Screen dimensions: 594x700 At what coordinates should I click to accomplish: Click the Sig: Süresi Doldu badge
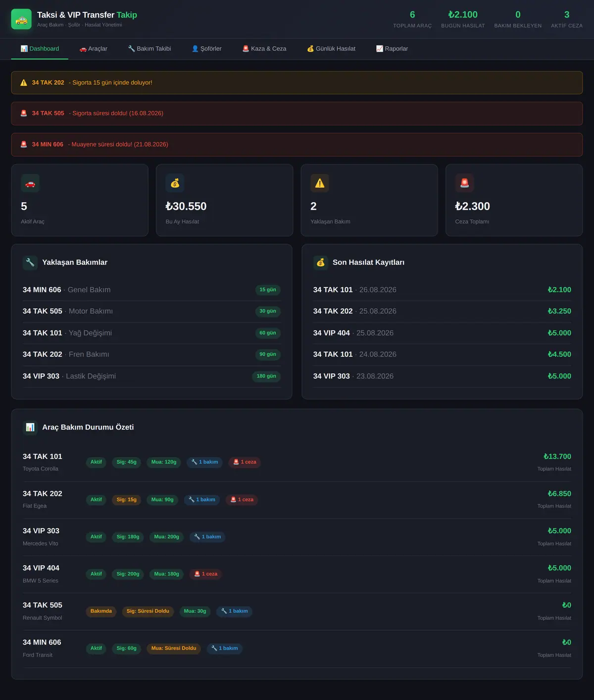(148, 611)
